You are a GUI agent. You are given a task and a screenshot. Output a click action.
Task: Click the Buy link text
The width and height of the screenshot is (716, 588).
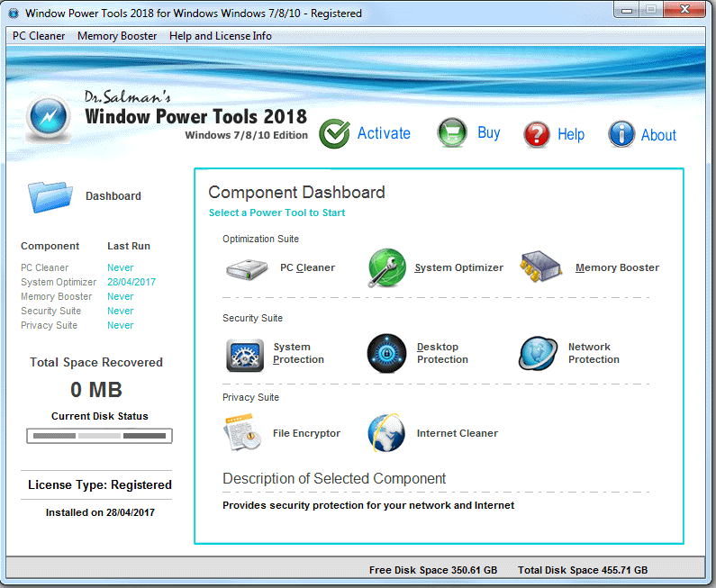pos(489,132)
